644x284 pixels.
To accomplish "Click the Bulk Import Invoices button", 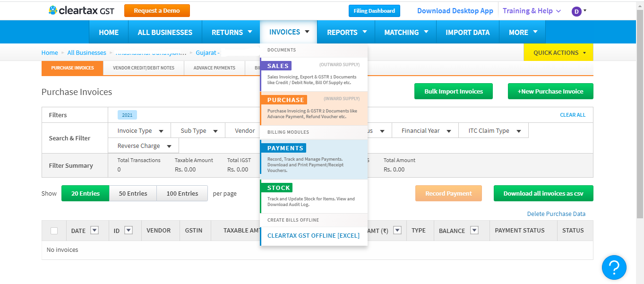I will tap(453, 91).
